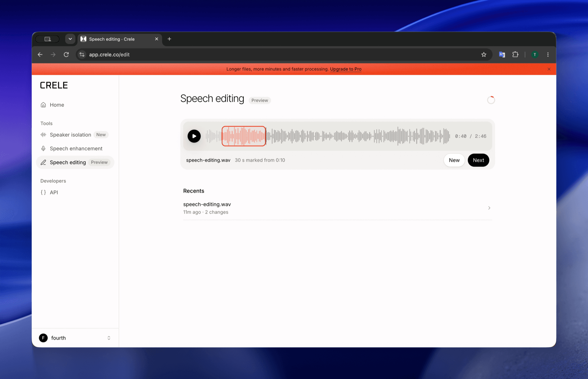588x379 pixels.
Task: Click the CRELE logo
Action: (54, 85)
